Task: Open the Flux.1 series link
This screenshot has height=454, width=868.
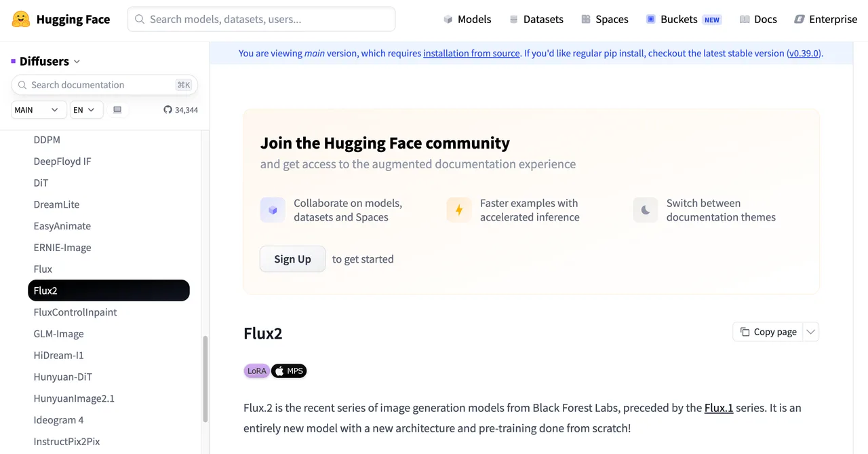Action: click(x=719, y=408)
